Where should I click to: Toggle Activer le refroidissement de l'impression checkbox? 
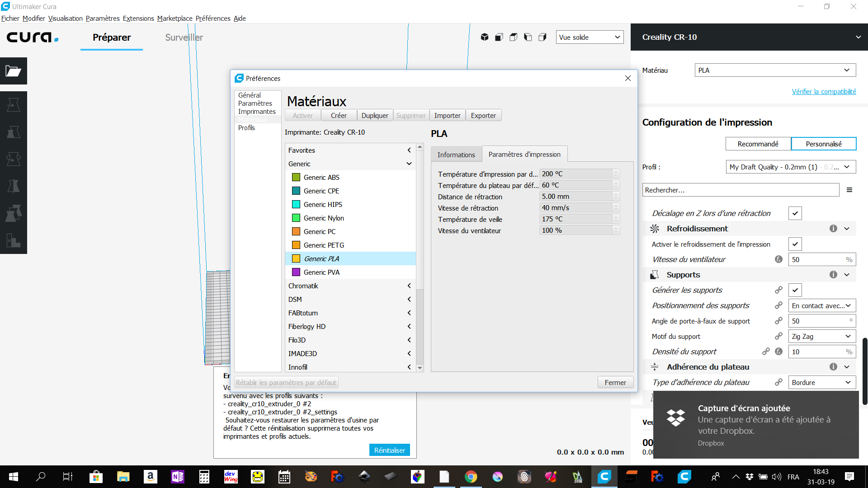coord(795,244)
